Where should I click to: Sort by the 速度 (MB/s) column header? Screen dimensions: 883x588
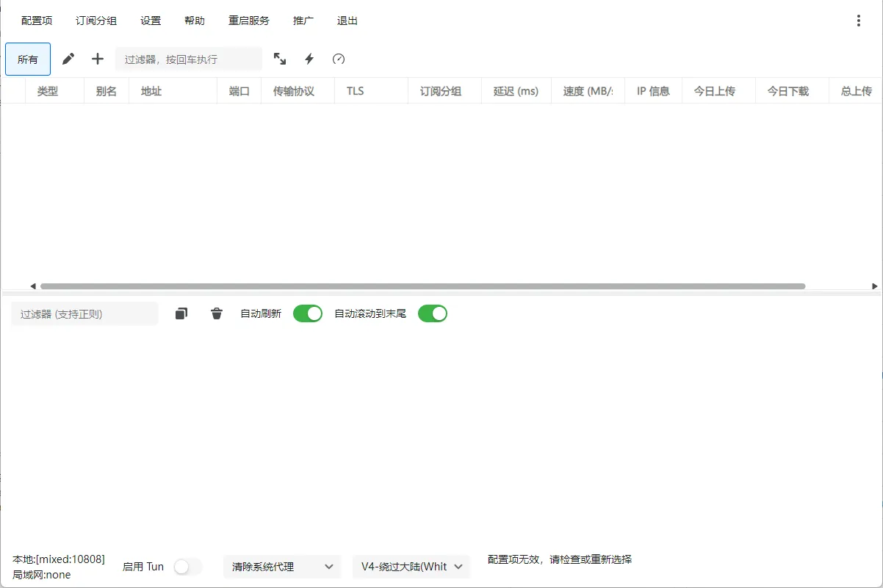(588, 91)
